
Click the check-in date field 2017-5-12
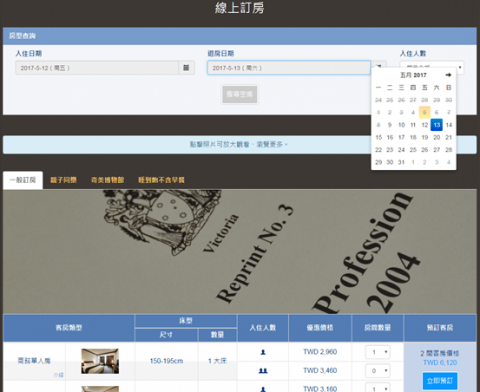coord(97,68)
